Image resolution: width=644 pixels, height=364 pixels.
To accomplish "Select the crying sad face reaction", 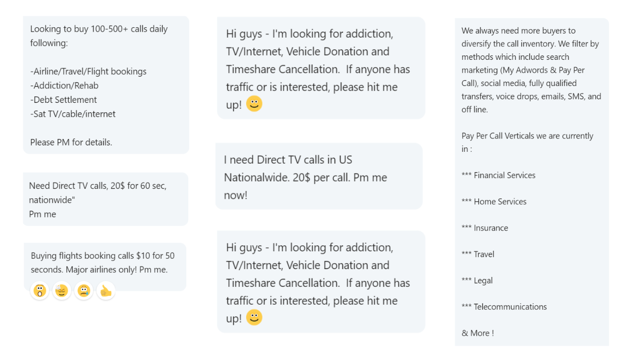I will 84,291.
